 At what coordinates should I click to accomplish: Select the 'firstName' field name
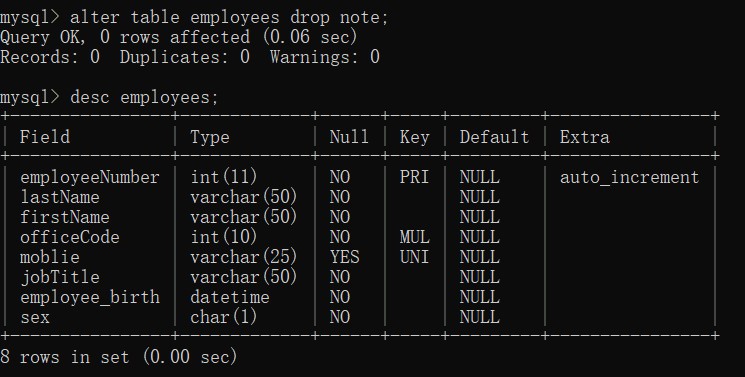(65, 217)
